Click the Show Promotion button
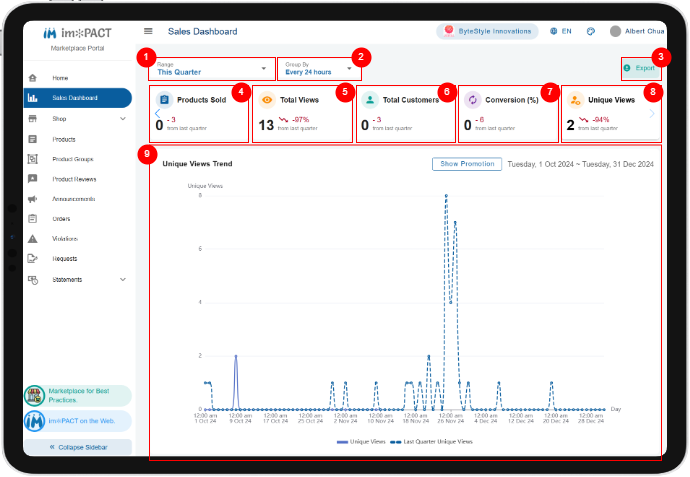The width and height of the screenshot is (690, 477). tap(467, 164)
